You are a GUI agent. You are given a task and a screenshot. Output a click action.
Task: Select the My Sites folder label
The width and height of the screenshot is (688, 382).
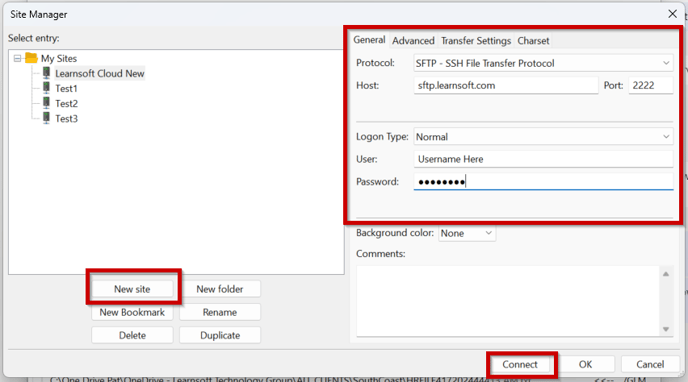tap(59, 58)
